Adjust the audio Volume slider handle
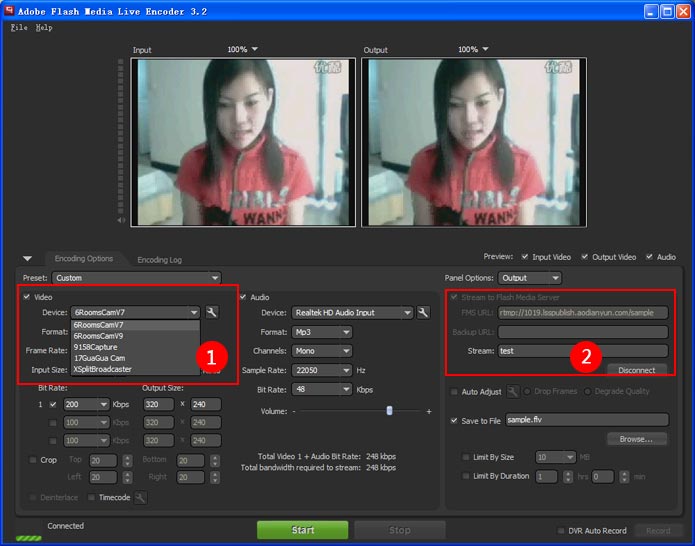The image size is (695, 546). click(389, 411)
